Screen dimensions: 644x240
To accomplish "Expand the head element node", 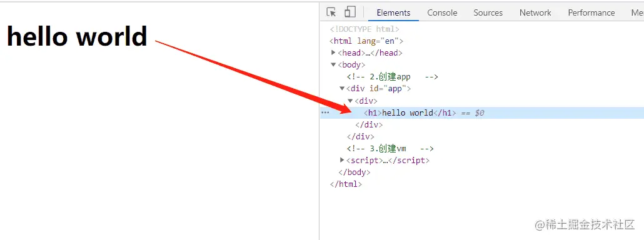I will [333, 52].
